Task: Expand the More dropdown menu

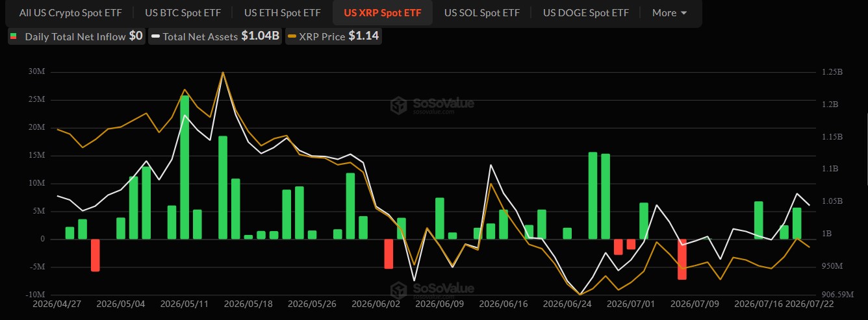Action: (670, 12)
